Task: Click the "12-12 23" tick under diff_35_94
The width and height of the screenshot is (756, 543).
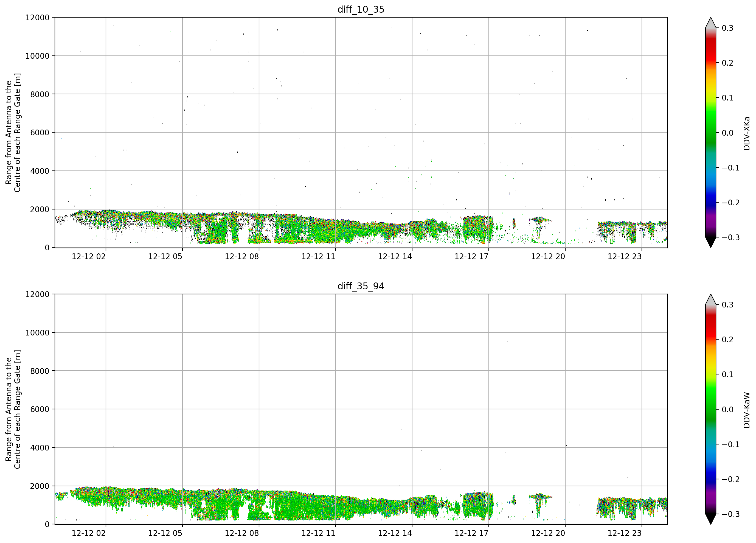Action: (625, 533)
